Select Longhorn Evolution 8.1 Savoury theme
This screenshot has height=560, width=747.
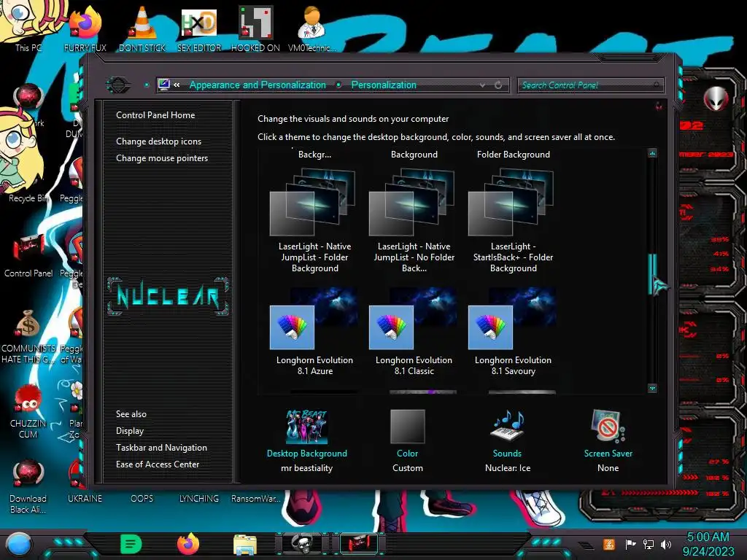point(513,332)
